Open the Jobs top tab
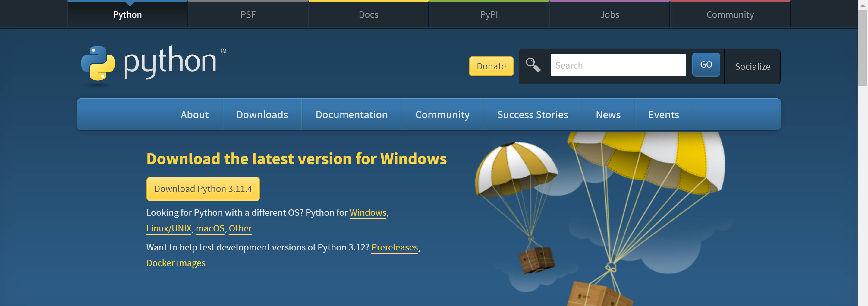 609,14
